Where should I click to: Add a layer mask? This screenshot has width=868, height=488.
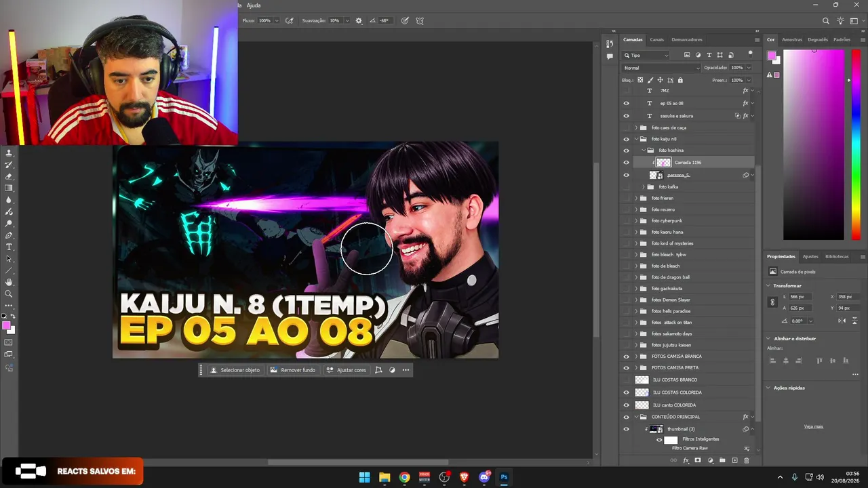coord(698,461)
